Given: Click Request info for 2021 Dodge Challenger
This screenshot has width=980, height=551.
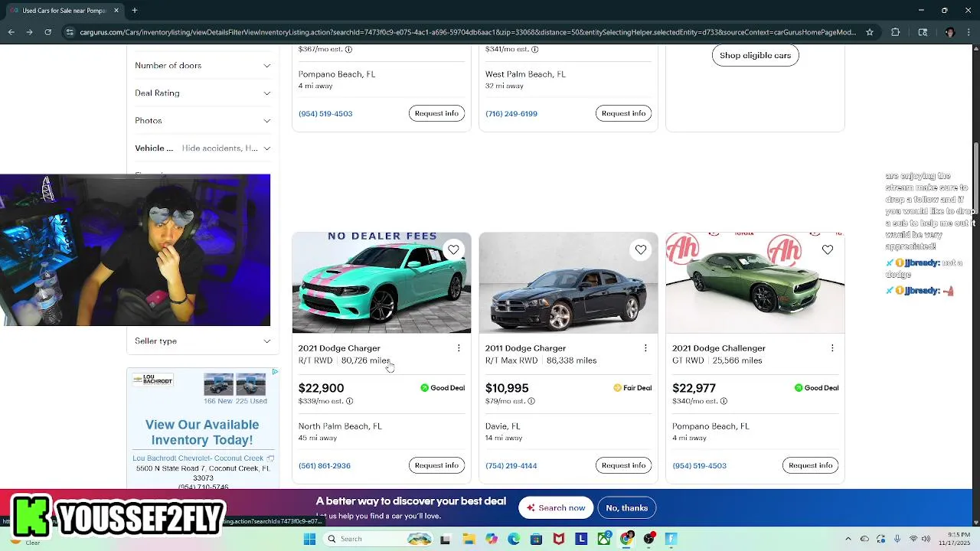Looking at the screenshot, I should point(810,465).
